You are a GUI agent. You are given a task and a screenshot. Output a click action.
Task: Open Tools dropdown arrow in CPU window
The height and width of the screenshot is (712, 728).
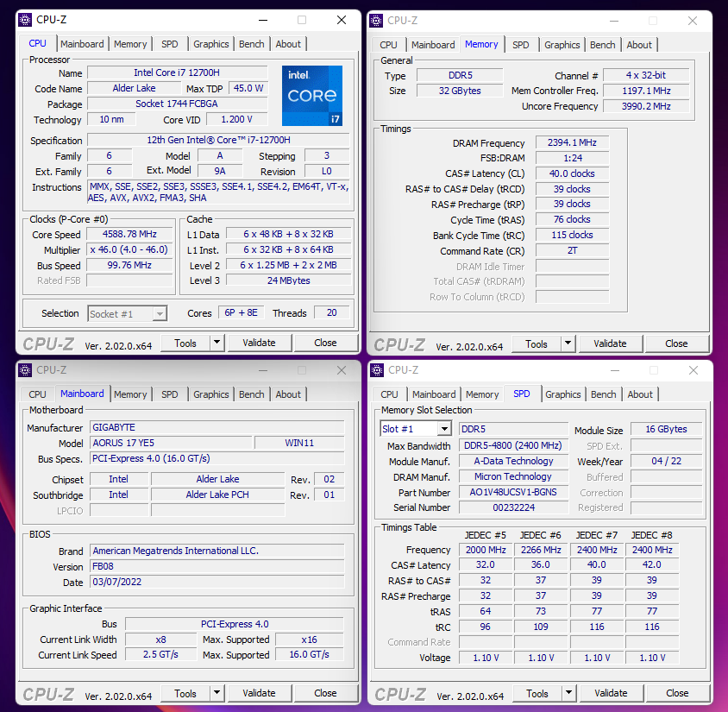point(217,343)
